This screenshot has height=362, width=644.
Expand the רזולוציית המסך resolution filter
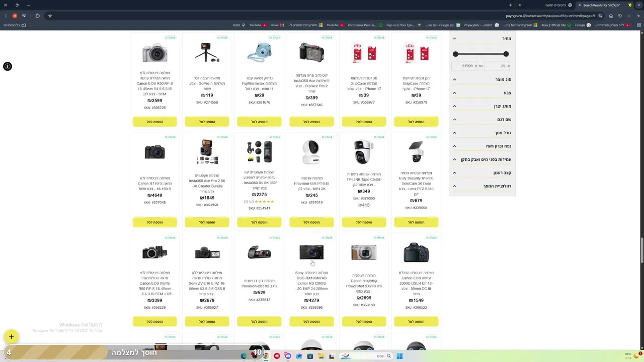(482, 186)
